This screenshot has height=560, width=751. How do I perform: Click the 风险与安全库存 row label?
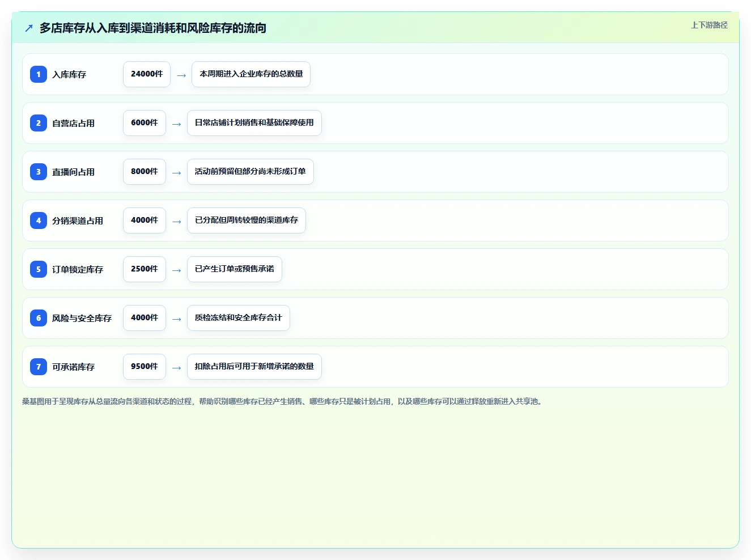pyautogui.click(x=82, y=318)
